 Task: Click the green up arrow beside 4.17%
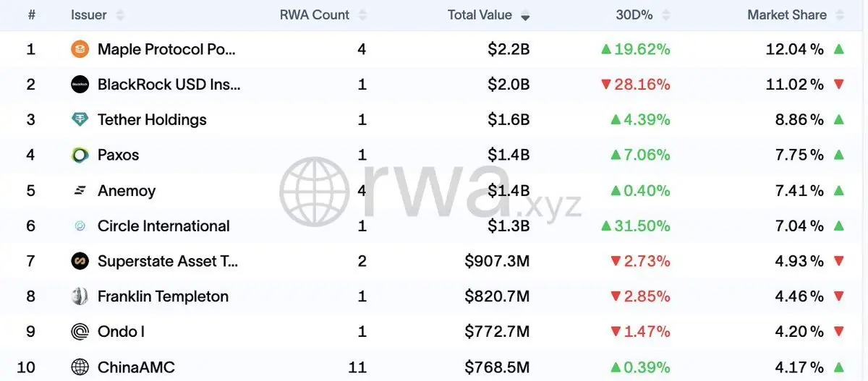click(838, 367)
